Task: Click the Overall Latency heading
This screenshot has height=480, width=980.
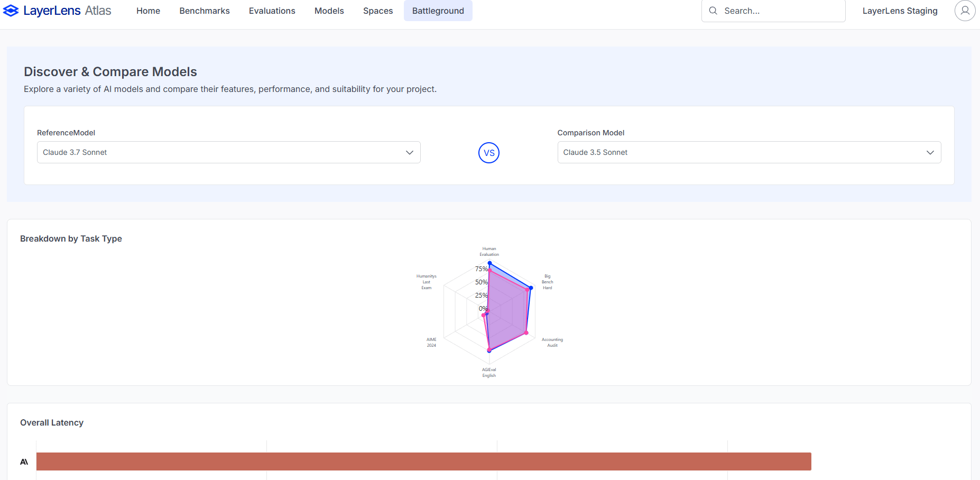Action: tap(52, 422)
